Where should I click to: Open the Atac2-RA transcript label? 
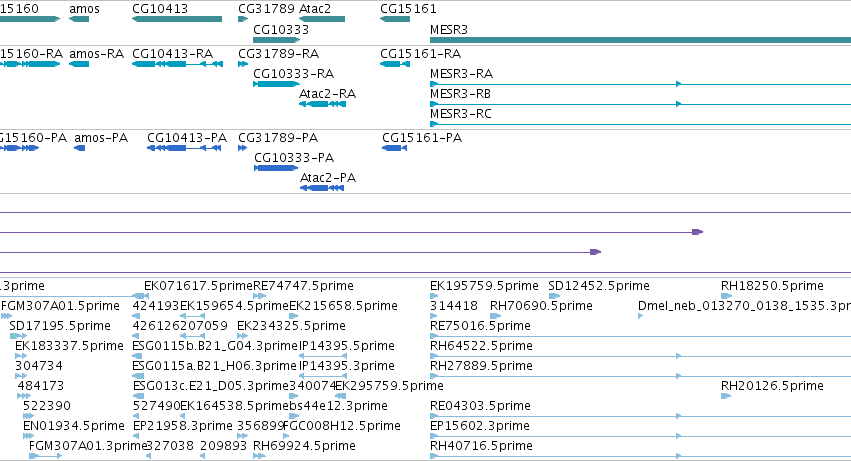[x=327, y=94]
